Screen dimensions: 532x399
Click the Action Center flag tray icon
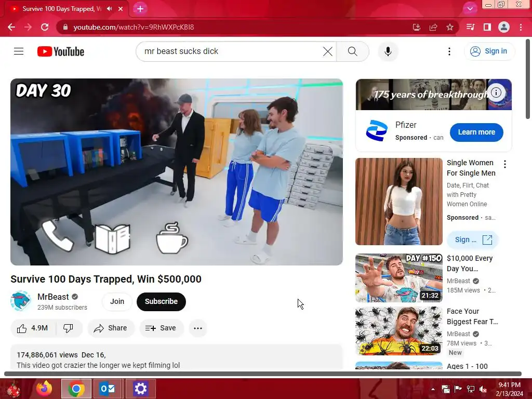tap(458, 389)
